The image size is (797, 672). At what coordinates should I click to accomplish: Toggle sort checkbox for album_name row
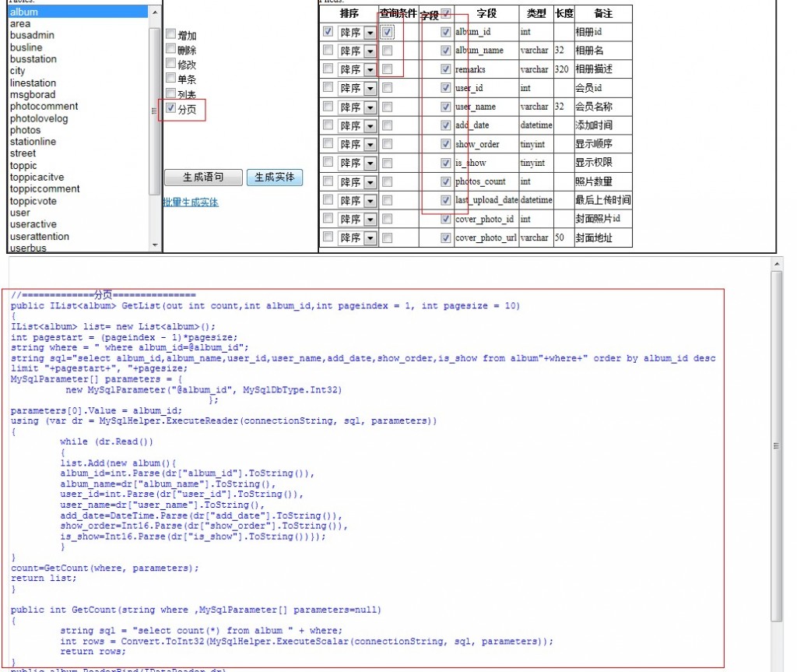coord(328,50)
